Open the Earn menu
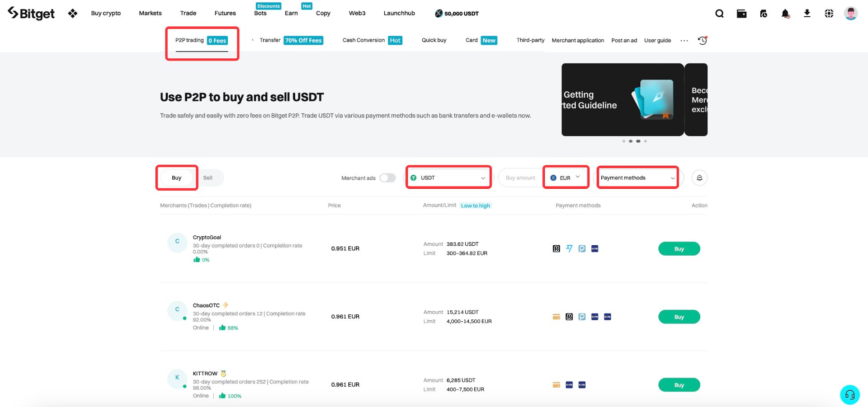This screenshot has height=407, width=868. 291,14
